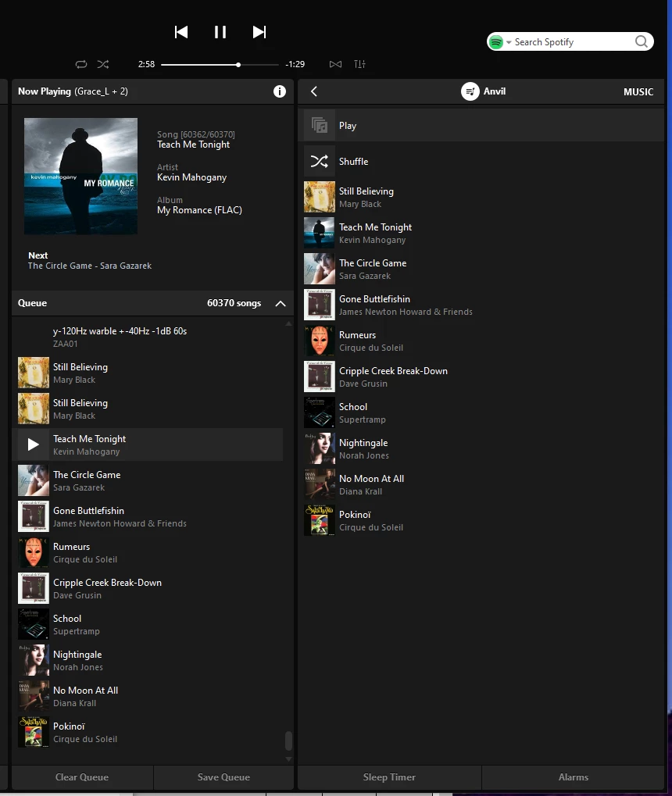Click Supertramp album thumbnail in Anvil list
The height and width of the screenshot is (796, 672).
320,412
